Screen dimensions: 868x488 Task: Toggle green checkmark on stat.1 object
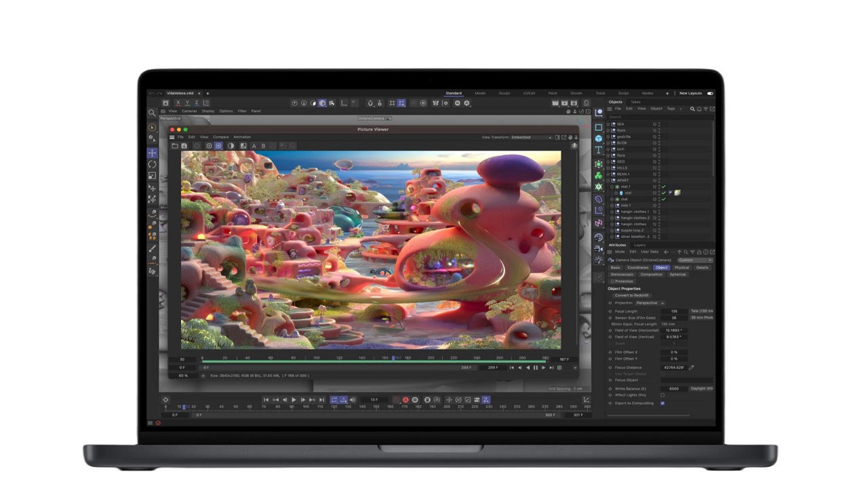pos(664,186)
